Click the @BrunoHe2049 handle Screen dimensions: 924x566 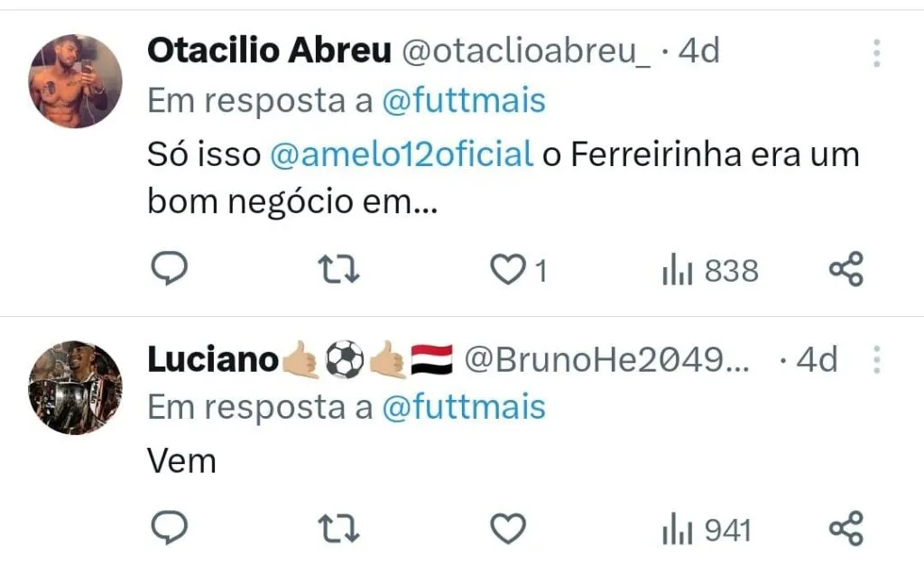pyautogui.click(x=606, y=360)
